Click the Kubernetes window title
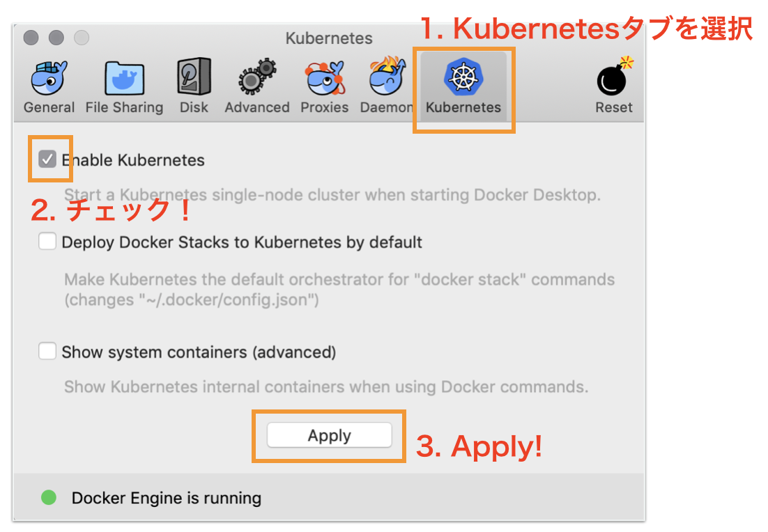The image size is (768, 532). 328,38
